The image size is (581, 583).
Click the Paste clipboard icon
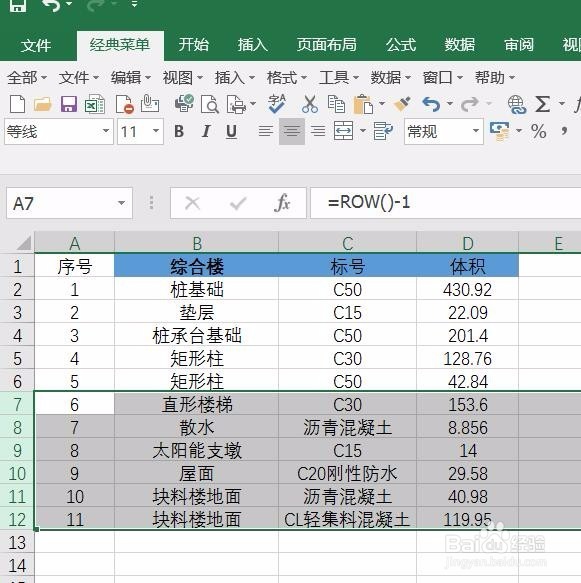[x=363, y=104]
